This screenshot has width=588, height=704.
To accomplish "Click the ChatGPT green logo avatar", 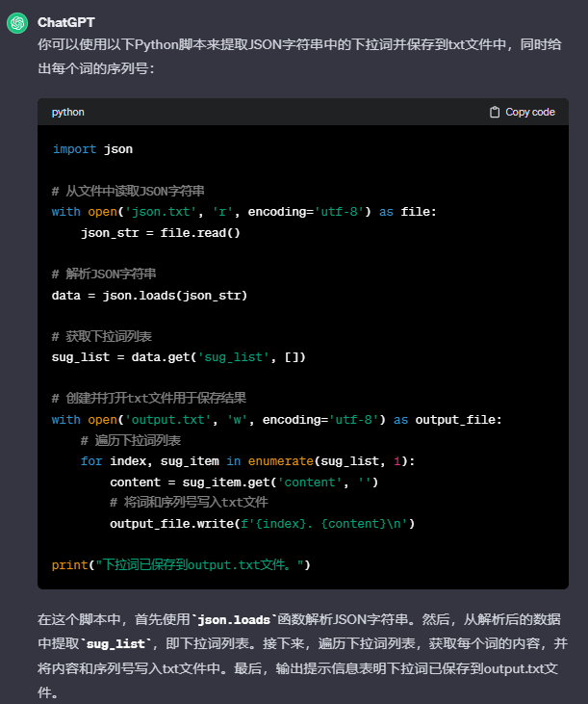I will pyautogui.click(x=17, y=23).
